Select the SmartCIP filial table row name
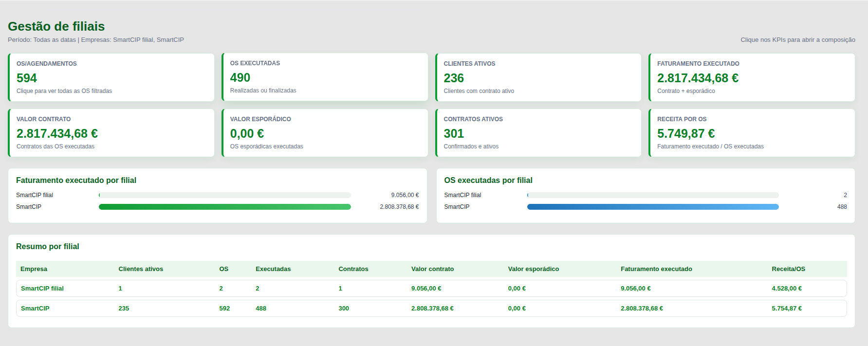The image size is (868, 346). tap(42, 289)
